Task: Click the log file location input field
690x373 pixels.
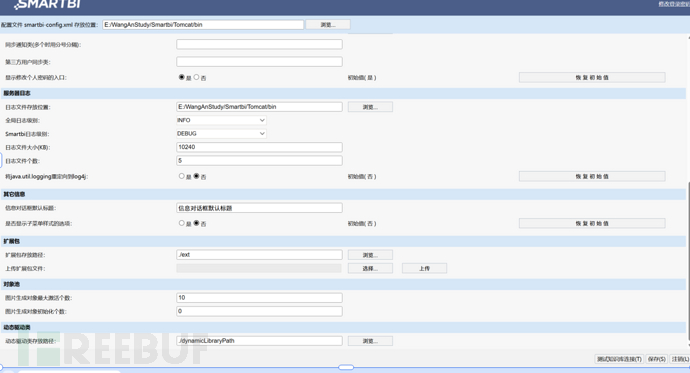Action: click(259, 107)
